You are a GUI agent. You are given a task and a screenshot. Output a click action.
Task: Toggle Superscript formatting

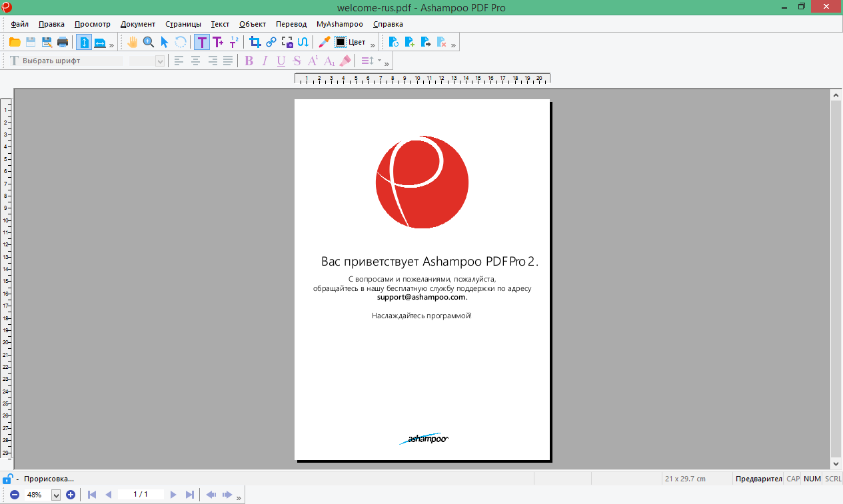313,61
